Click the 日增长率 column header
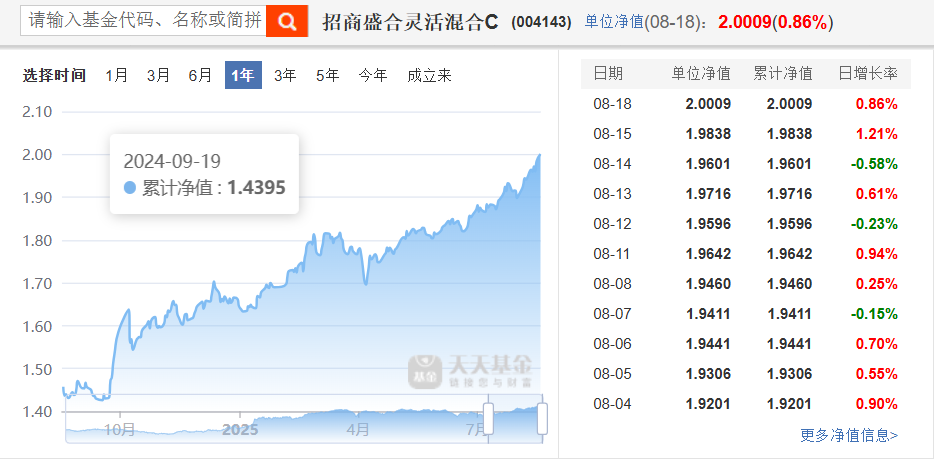Viewport: 934px width, 462px height. (x=868, y=73)
